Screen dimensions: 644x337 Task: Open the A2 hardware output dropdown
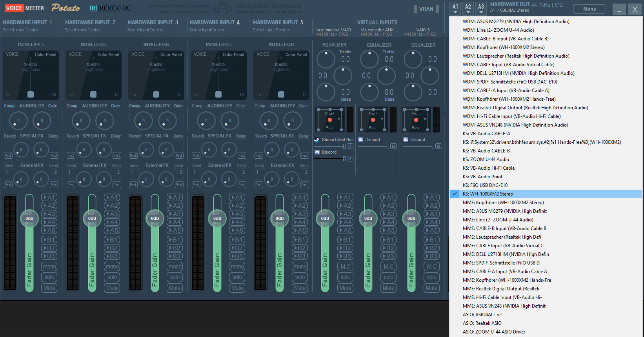tap(468, 8)
